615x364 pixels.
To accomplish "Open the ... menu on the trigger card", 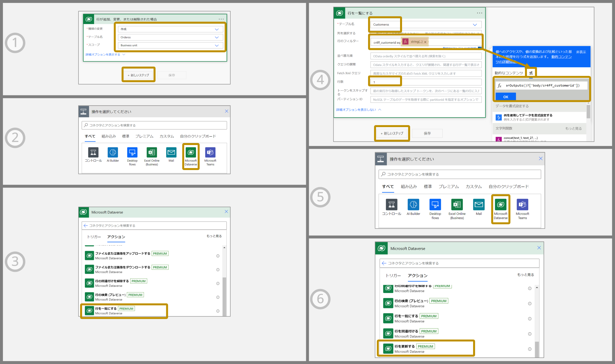I will (221, 19).
